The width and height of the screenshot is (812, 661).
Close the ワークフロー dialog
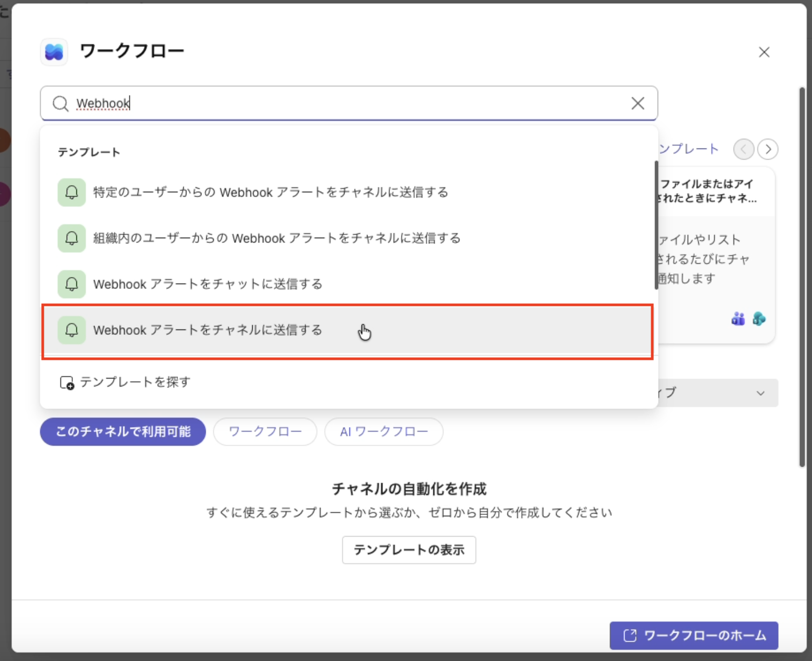(764, 52)
